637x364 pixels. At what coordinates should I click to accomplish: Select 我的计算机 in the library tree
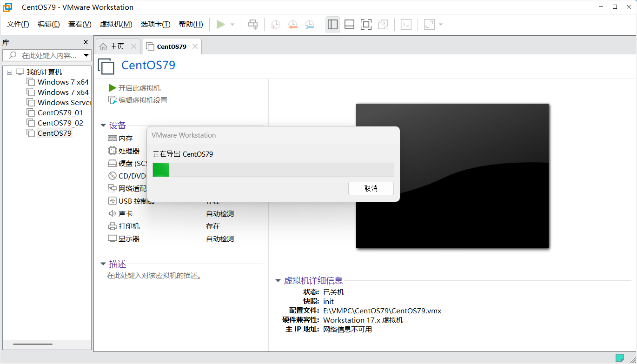coord(44,72)
